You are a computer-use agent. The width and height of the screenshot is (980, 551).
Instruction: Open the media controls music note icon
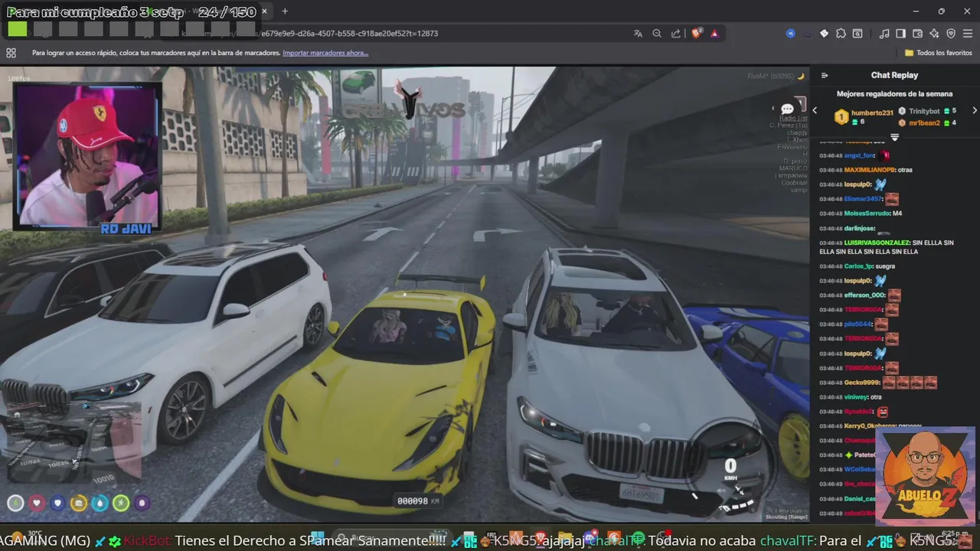click(884, 34)
